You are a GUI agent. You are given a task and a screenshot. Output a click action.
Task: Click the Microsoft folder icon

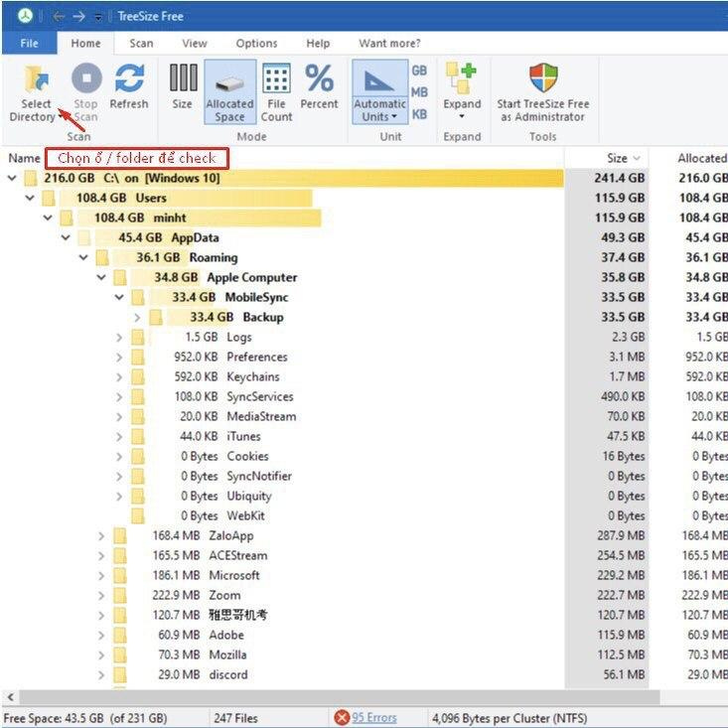click(120, 575)
